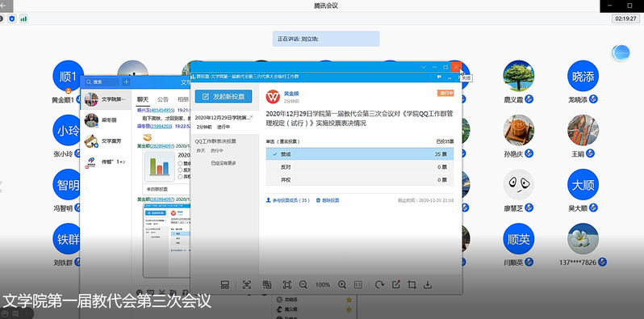Click the 1:1 actual size icon
Viewport: 644px width, 319px height.
[358, 284]
